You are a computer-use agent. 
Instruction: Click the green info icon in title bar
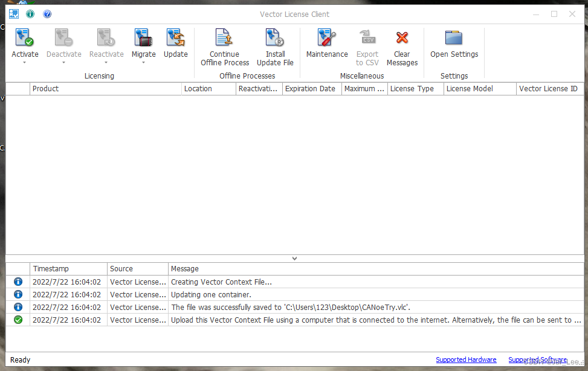30,15
